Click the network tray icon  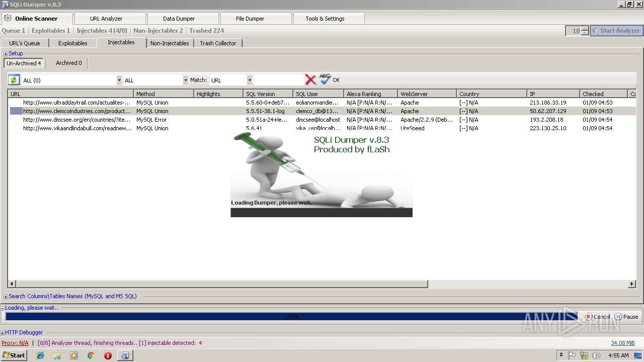[x=584, y=355]
